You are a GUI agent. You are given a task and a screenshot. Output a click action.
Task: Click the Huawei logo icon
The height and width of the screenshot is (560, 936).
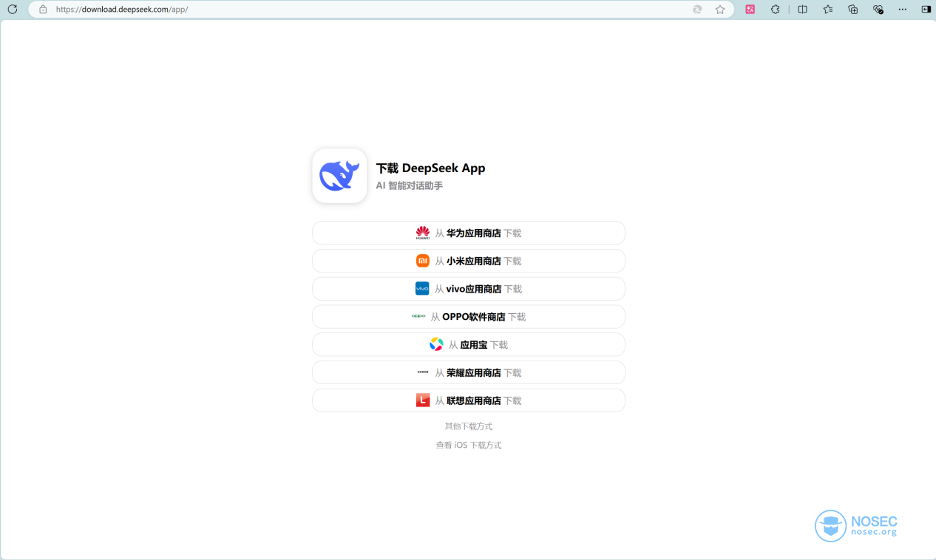click(x=423, y=233)
